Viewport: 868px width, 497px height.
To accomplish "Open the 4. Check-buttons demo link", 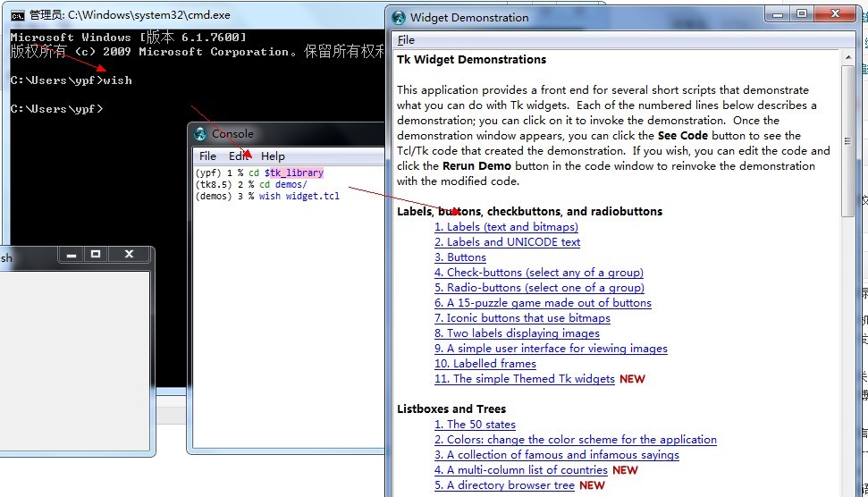I will [x=539, y=273].
